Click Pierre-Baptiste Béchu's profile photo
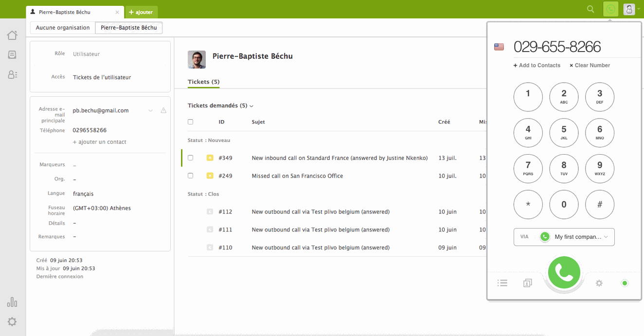The height and width of the screenshot is (336, 644). pos(197,59)
